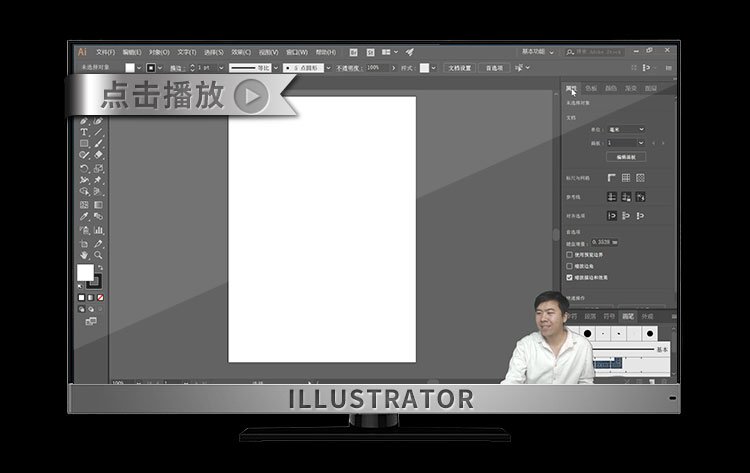
Task: Select the Eraser tool
Action: coord(99,155)
